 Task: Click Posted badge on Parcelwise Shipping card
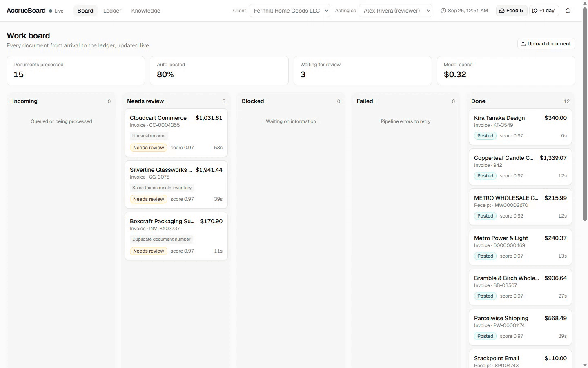pos(485,336)
